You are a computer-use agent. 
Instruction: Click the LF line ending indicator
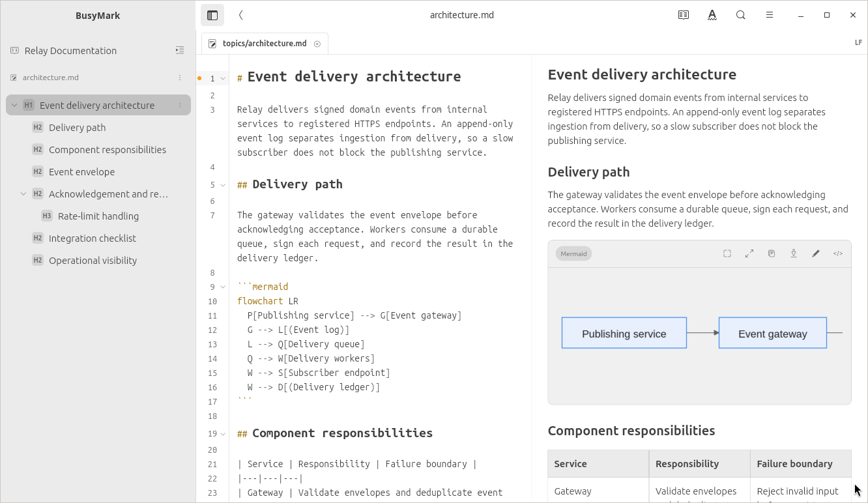tap(858, 42)
